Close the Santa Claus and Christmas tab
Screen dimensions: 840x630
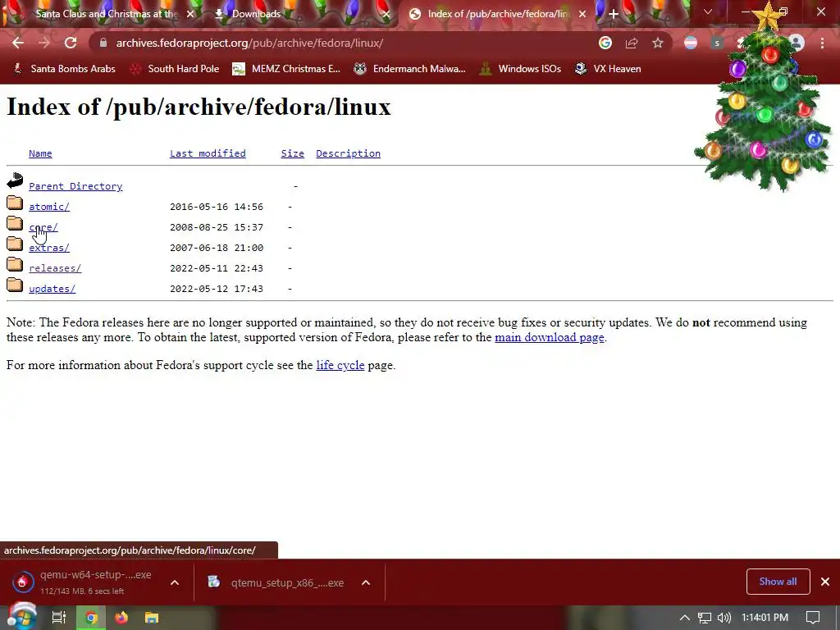point(190,14)
